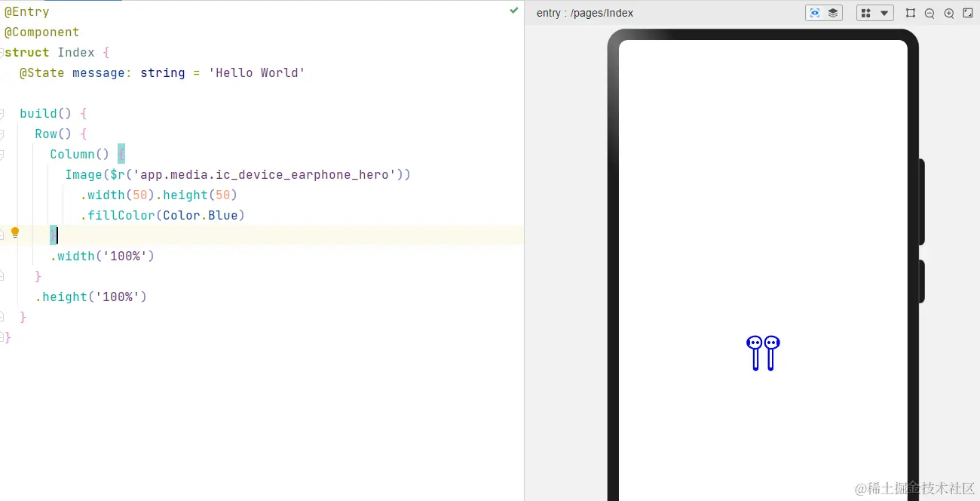Click the green checkmark inspection indicator
The width and height of the screenshot is (980, 501).
(513, 11)
